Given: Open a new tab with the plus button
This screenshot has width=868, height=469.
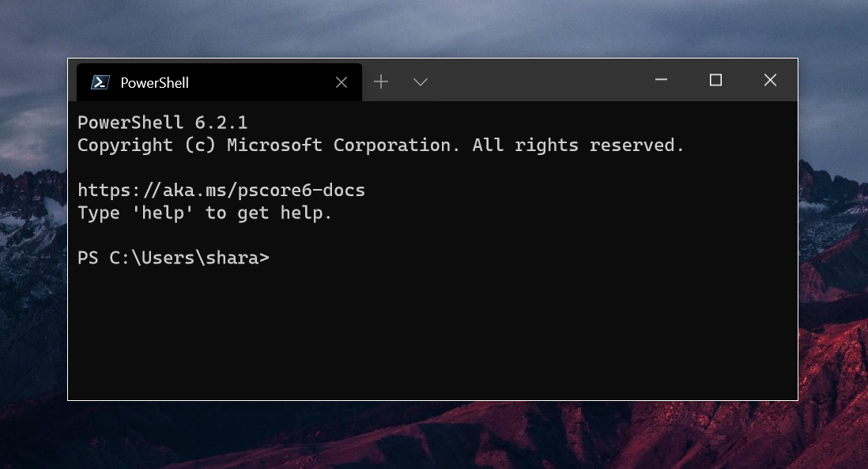Looking at the screenshot, I should 381,82.
